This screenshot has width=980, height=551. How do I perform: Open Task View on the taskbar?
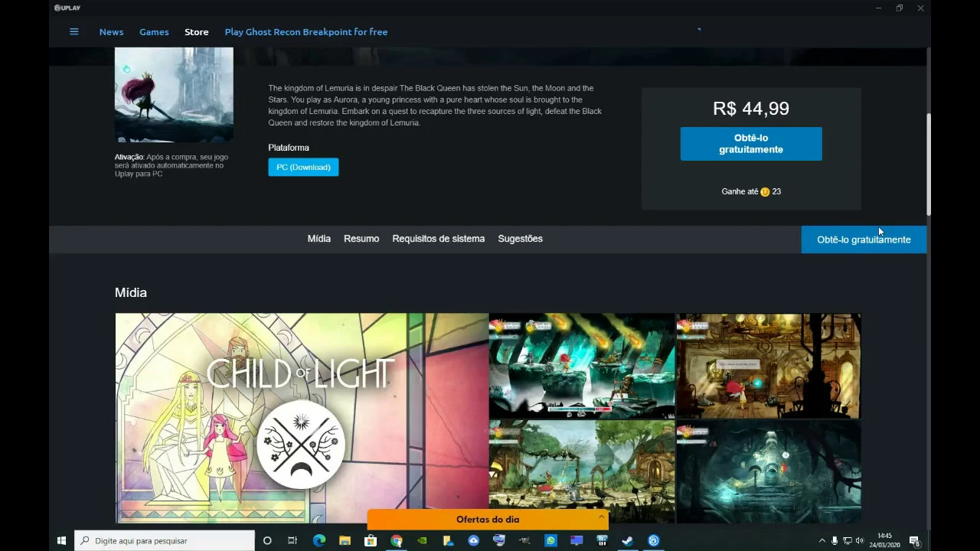(292, 540)
